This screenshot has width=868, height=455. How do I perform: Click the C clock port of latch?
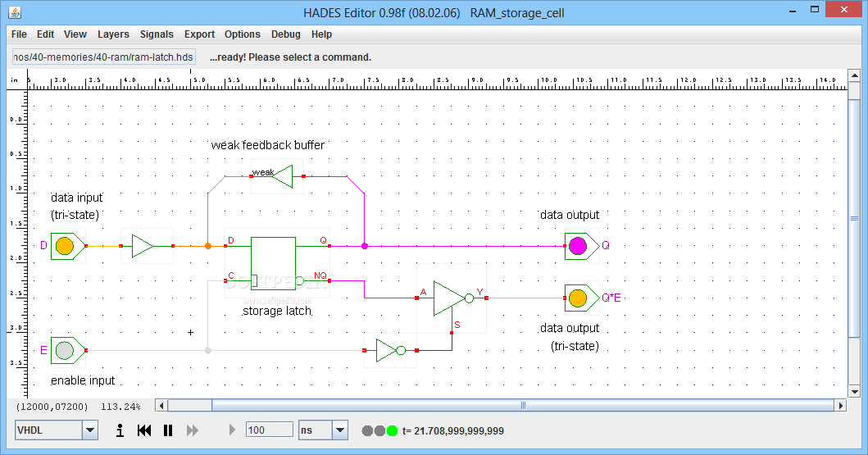[x=225, y=280]
